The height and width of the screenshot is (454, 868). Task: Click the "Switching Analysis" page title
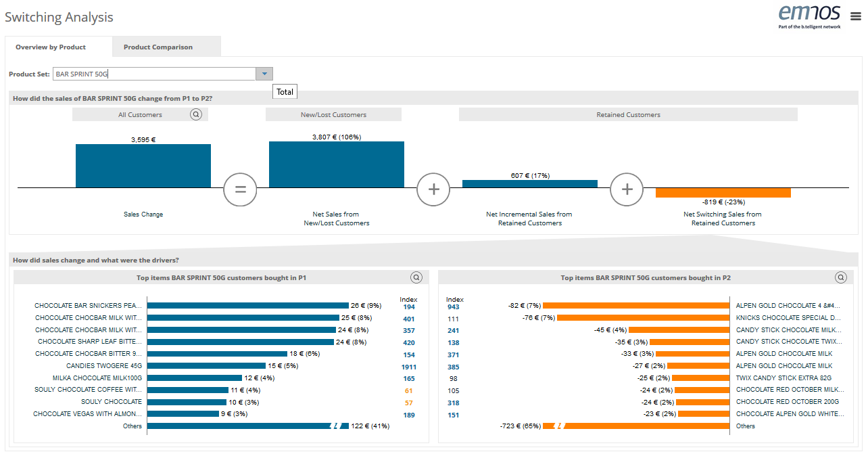point(59,18)
